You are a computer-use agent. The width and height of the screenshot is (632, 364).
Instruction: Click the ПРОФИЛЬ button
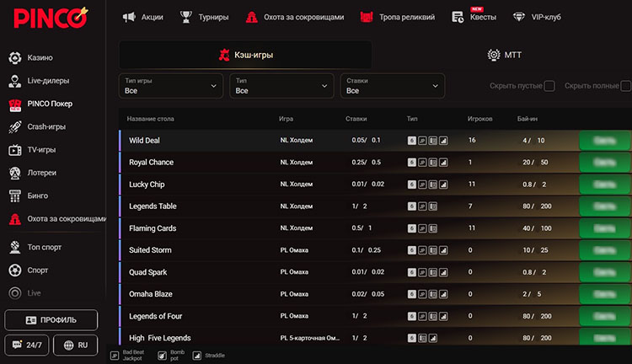51,320
